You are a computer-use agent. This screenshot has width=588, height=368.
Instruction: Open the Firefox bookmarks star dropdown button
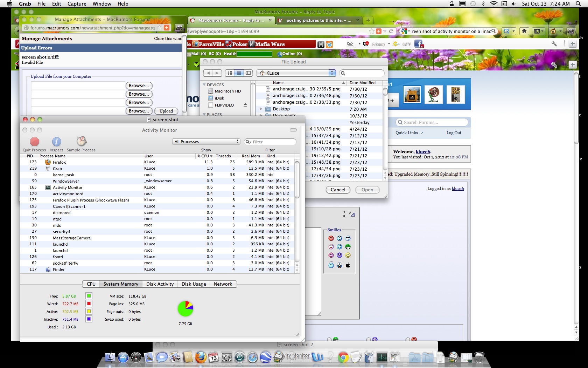(x=539, y=31)
